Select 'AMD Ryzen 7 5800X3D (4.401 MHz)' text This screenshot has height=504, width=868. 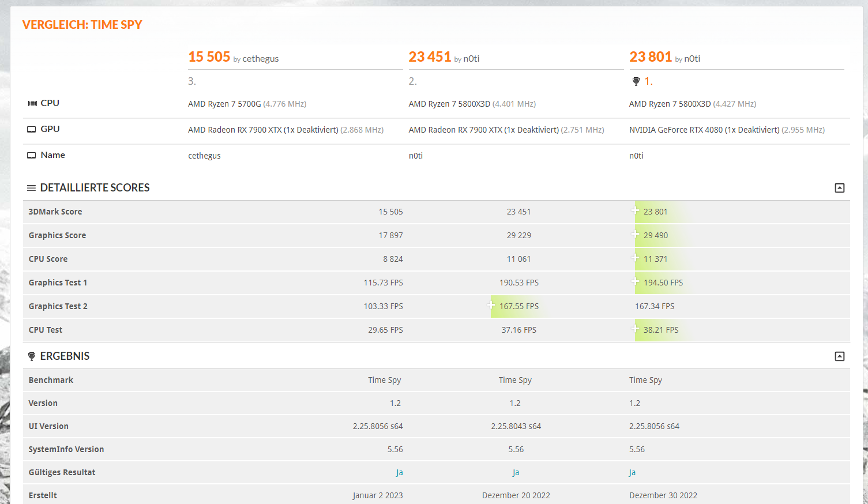(472, 104)
